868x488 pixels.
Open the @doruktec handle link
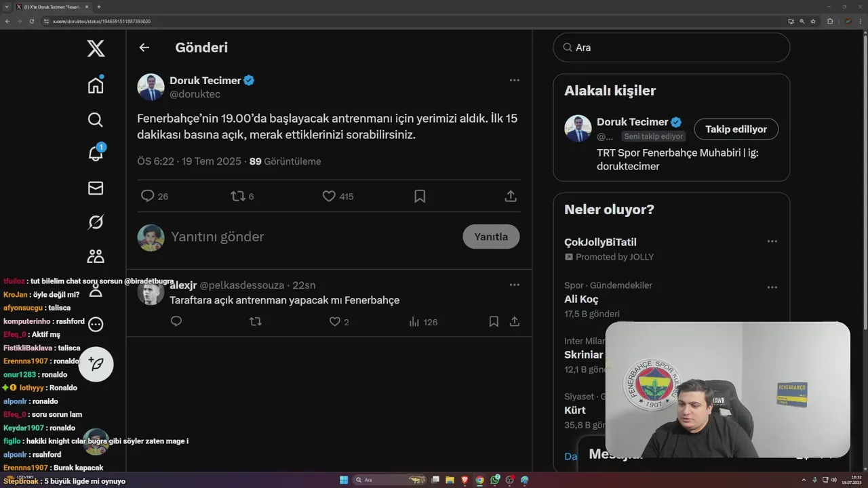(195, 94)
